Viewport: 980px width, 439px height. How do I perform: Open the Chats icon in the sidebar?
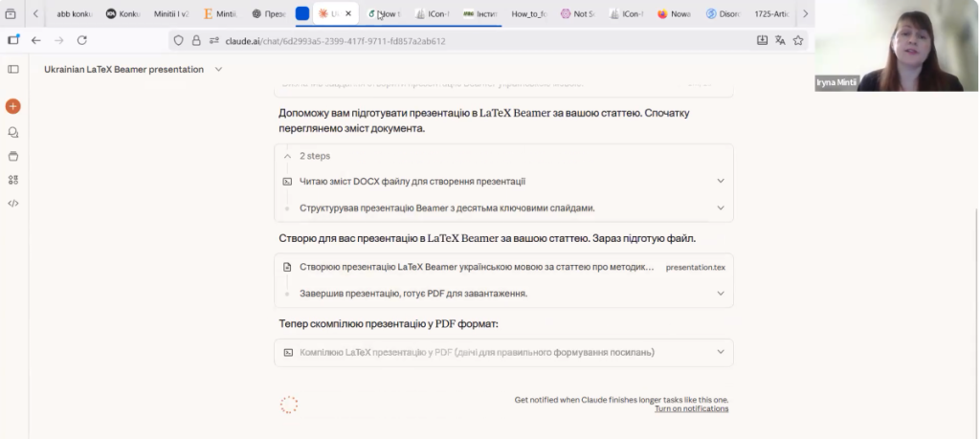point(13,132)
